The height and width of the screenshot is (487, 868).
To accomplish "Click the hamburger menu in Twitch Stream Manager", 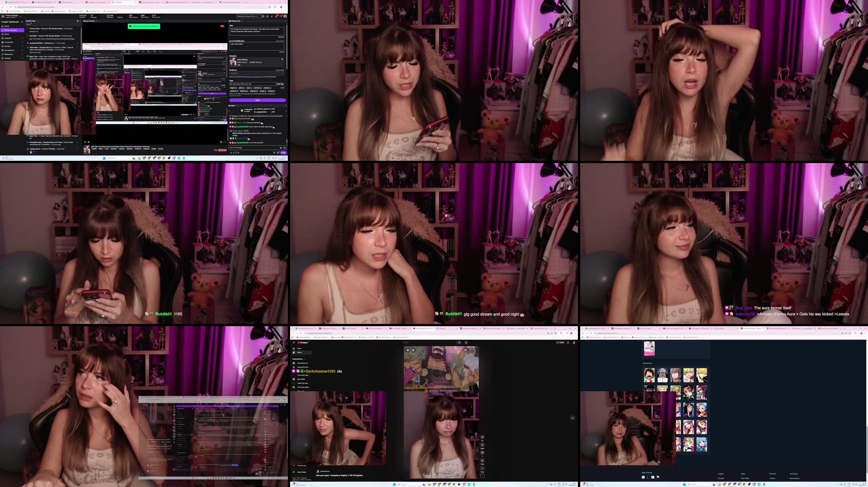I will click(x=2, y=16).
